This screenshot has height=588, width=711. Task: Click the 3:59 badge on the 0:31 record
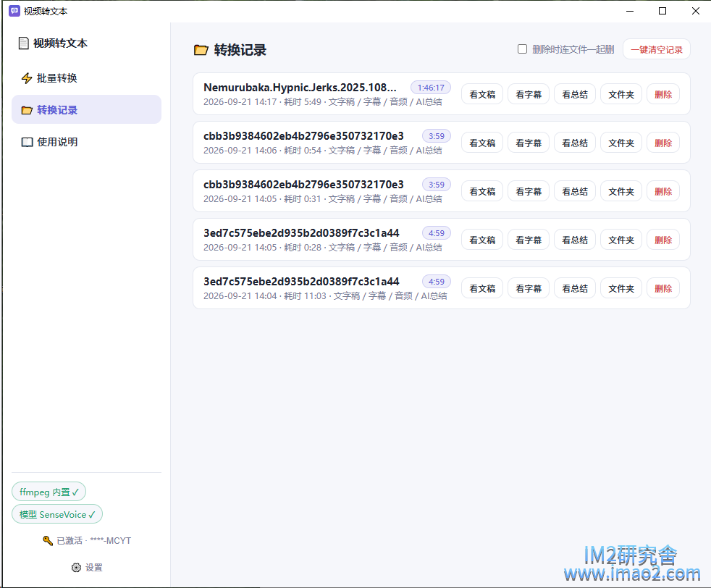click(436, 185)
